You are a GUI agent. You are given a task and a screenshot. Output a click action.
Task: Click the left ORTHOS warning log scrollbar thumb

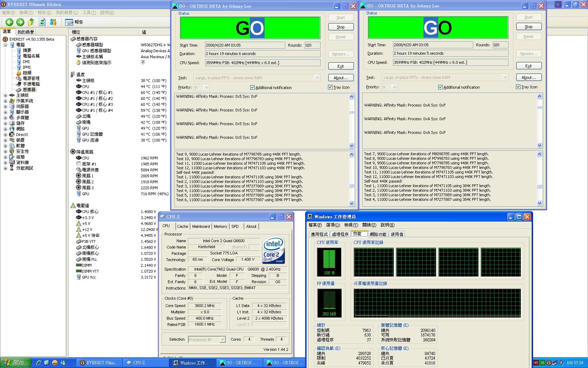pyautogui.click(x=352, y=113)
